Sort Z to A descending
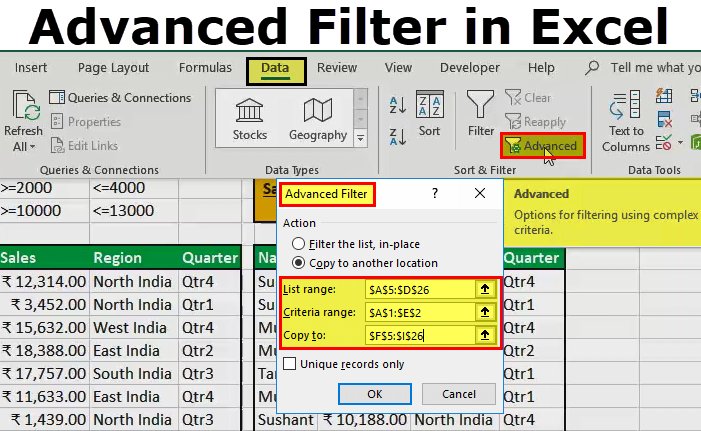 397,136
